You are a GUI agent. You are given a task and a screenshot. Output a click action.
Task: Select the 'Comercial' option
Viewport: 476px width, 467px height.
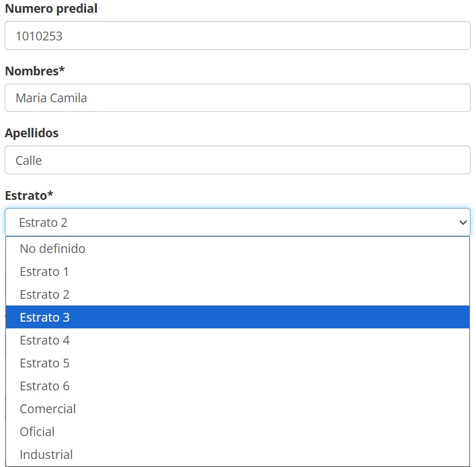48,409
